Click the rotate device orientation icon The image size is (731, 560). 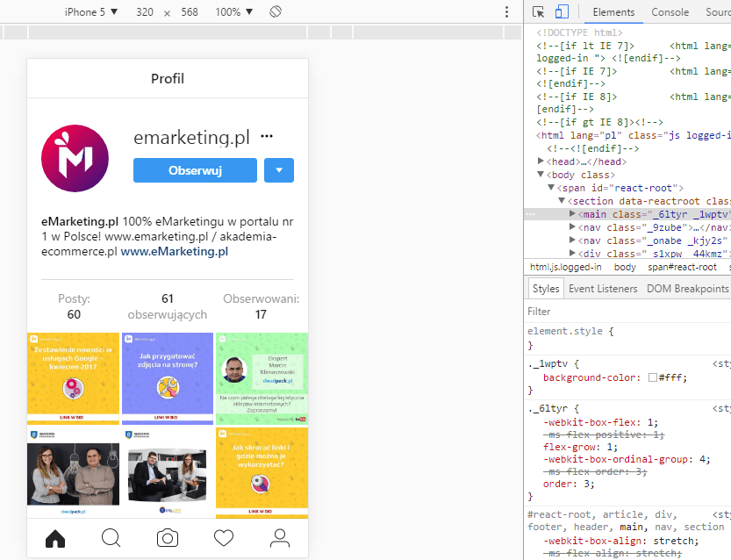pos(276,11)
